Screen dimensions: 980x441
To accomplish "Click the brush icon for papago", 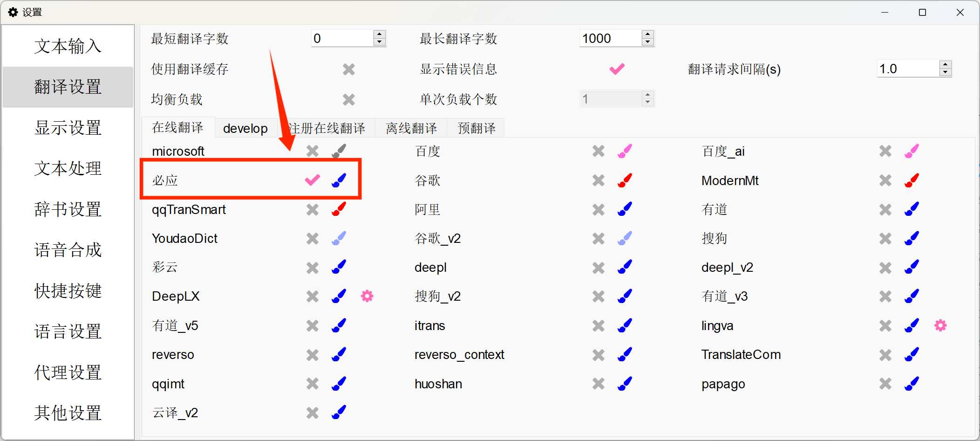I will [912, 384].
